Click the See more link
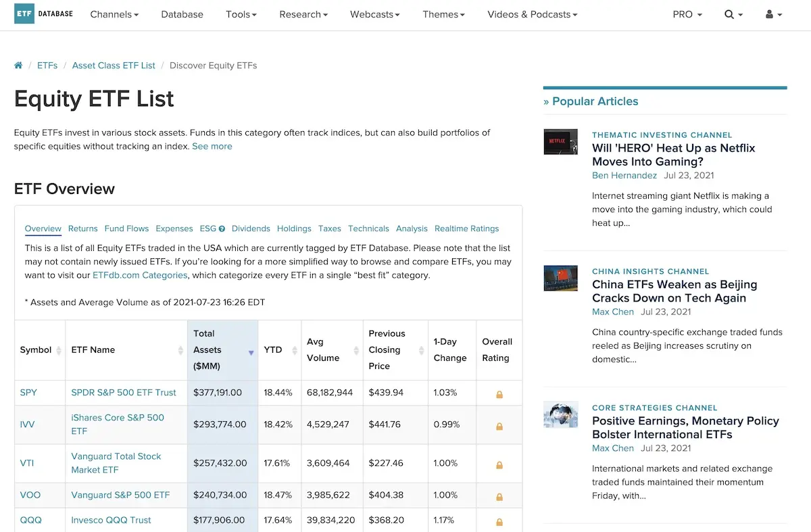 click(212, 146)
